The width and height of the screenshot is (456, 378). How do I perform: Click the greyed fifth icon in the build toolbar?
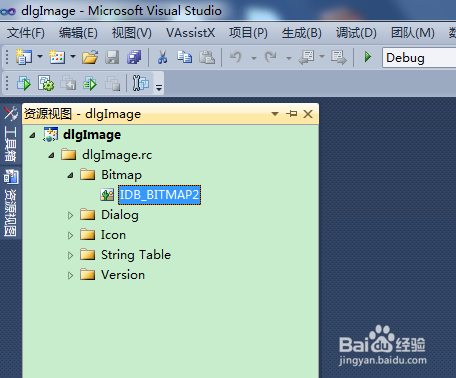coord(112,83)
